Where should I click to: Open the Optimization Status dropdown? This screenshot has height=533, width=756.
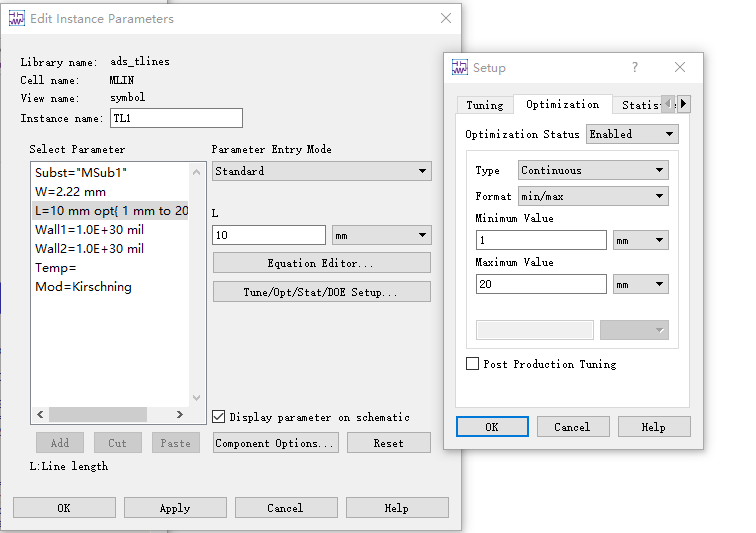point(632,134)
